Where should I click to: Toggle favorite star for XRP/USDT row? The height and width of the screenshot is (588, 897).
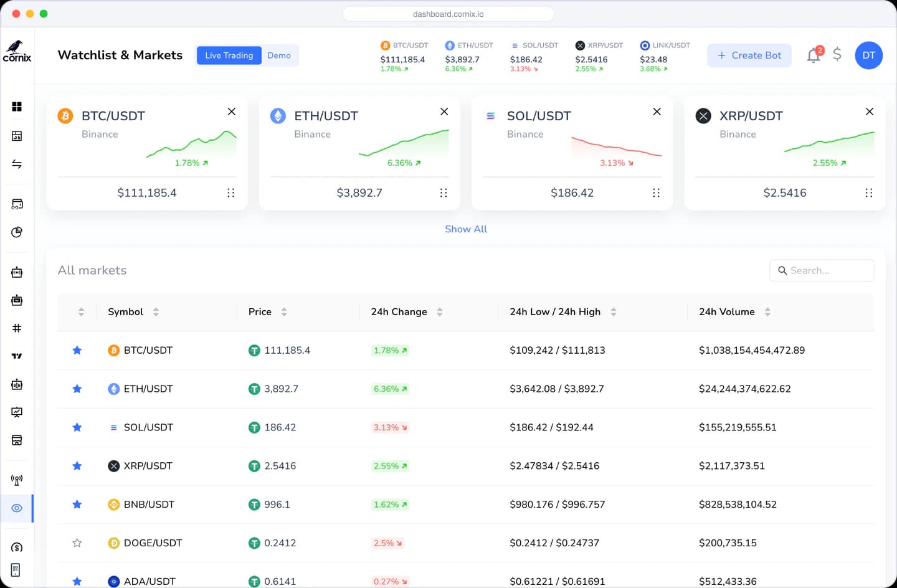pos(77,466)
